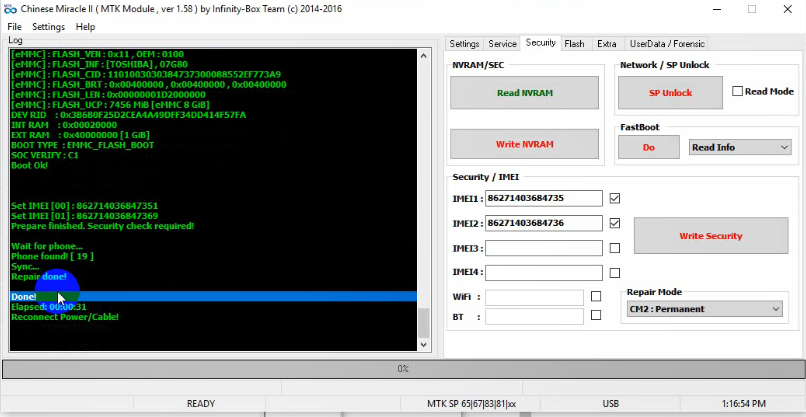Click the 1:16:54 PM status bar clock
Screen dimensions: 806x417
[x=744, y=404]
